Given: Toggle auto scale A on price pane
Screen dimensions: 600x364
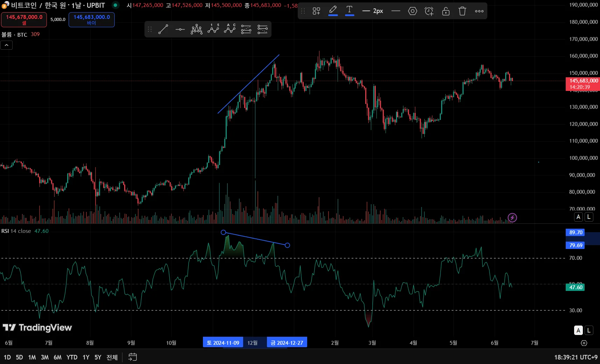Looking at the screenshot, I should point(578,217).
